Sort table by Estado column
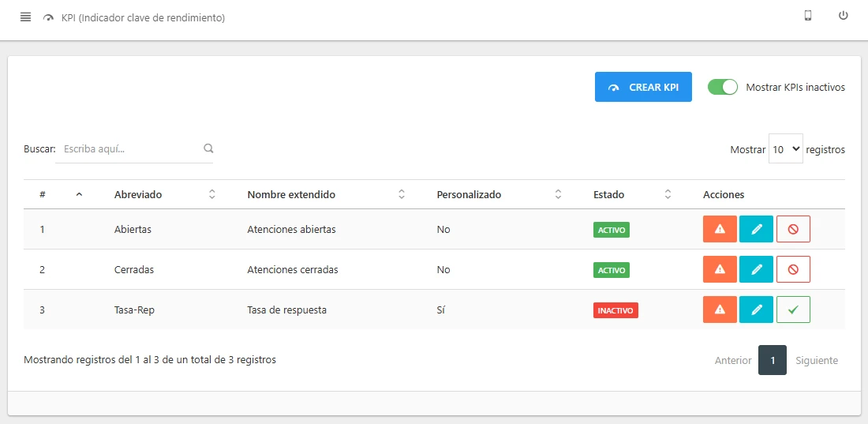The height and width of the screenshot is (424, 868). (x=668, y=194)
